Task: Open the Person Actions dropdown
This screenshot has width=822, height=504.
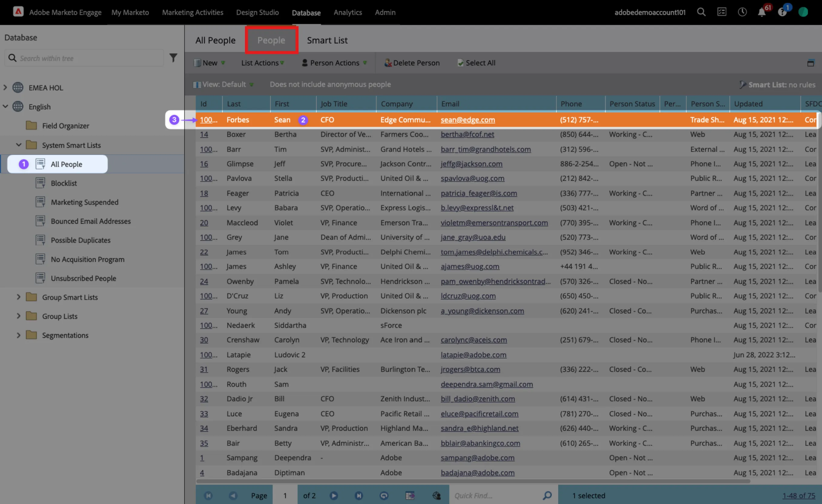Action: (334, 63)
